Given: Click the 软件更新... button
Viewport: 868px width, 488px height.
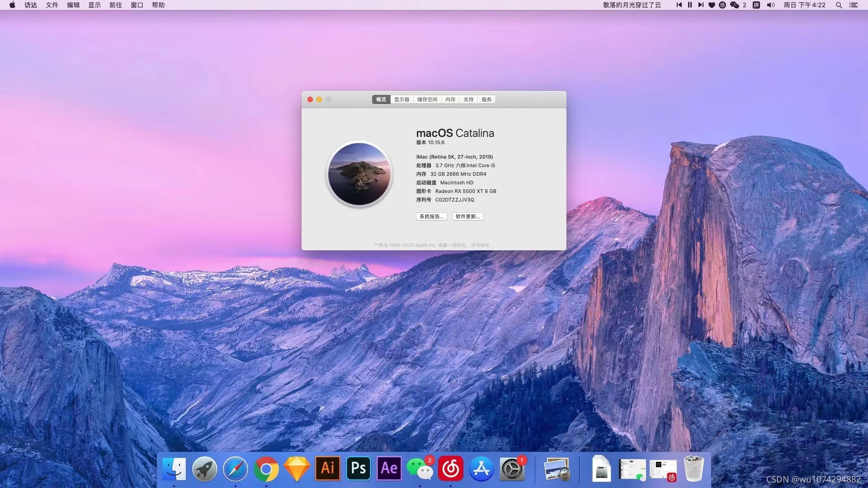Looking at the screenshot, I should pos(468,216).
